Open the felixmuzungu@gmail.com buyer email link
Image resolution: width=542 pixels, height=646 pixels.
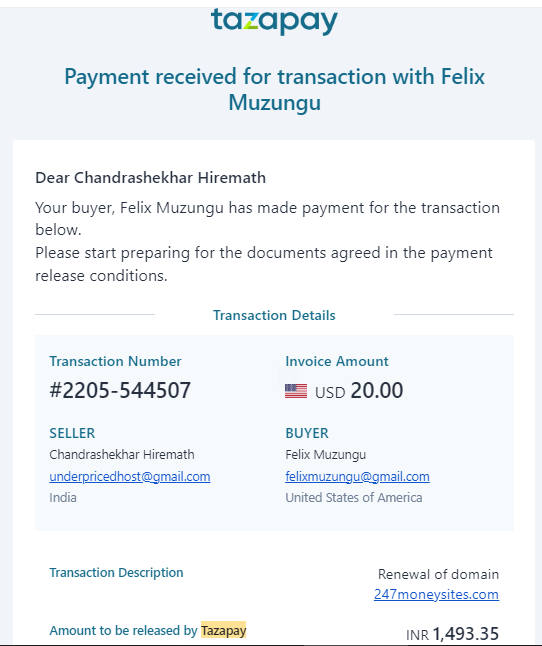(357, 476)
